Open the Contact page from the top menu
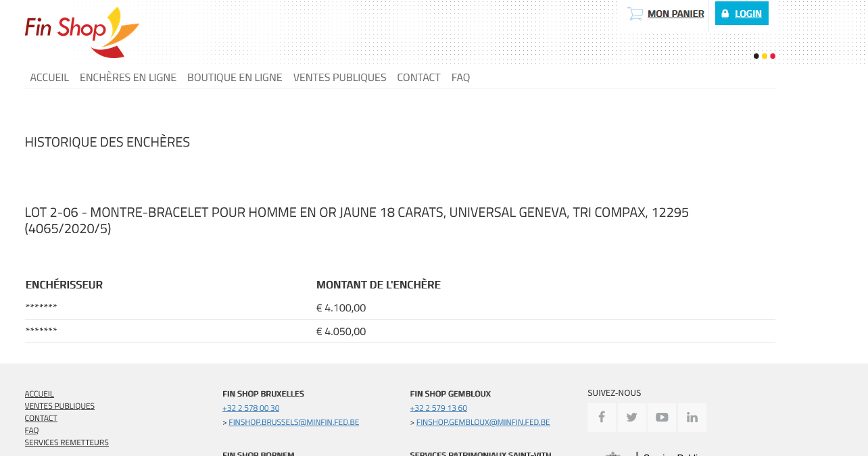This screenshot has width=868, height=456. (418, 77)
